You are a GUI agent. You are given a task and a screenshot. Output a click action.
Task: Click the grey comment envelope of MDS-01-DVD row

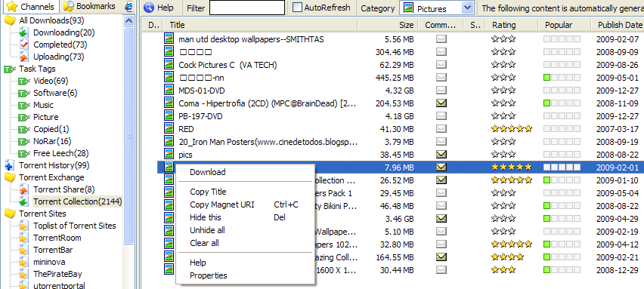tap(441, 91)
